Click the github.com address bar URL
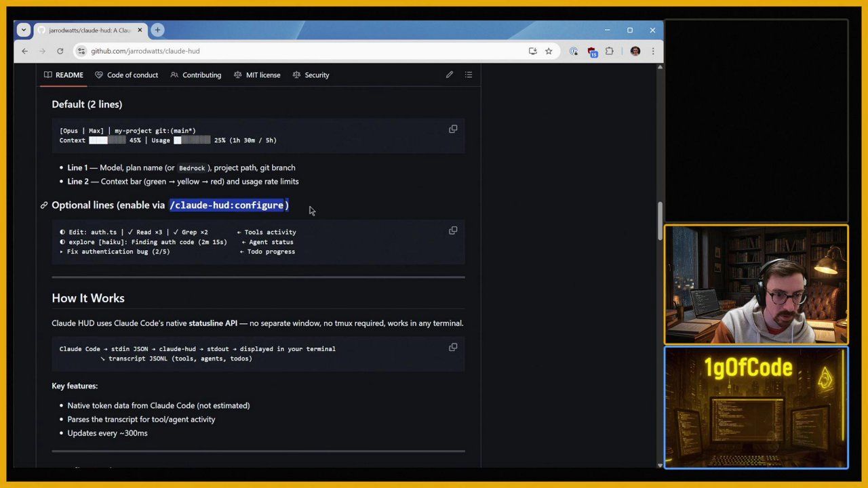Screen dimensions: 868x488 (x=145, y=51)
